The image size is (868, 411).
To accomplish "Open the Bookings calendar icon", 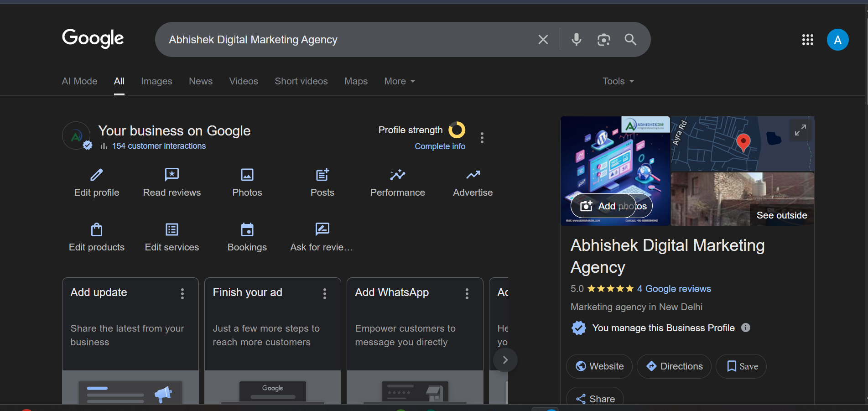I will click(247, 229).
